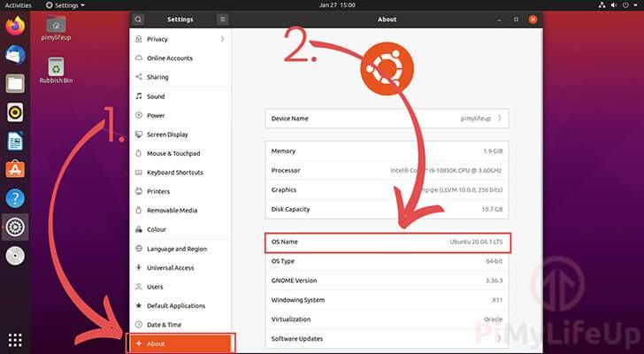Click the Windowing System X11 row
The image size is (644, 354).
coord(387,300)
